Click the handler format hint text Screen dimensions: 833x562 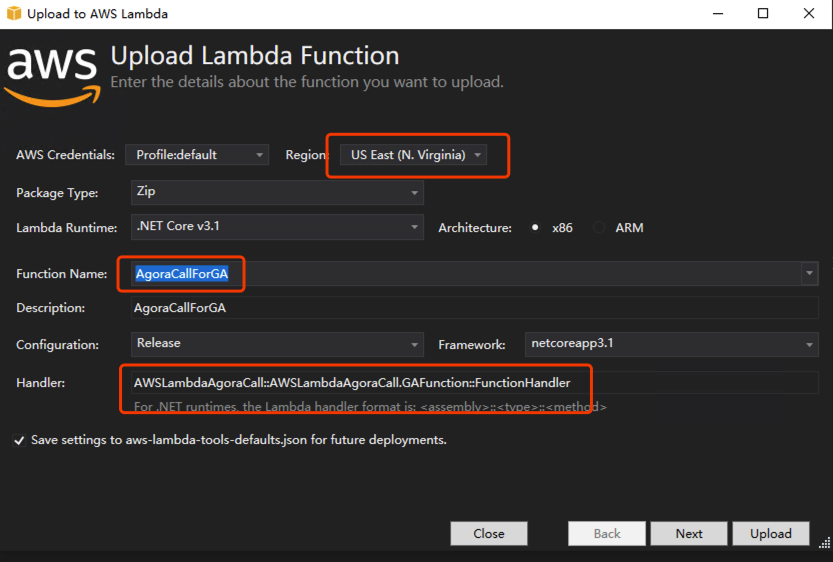[x=370, y=407]
